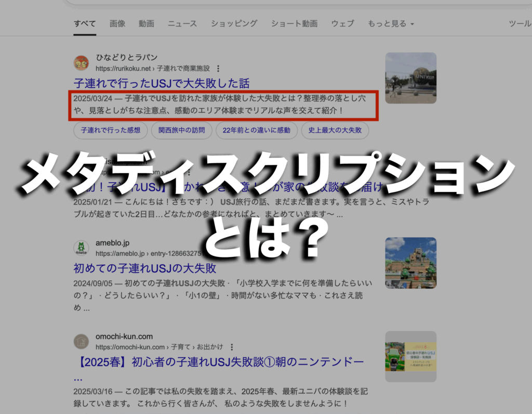Open the 初めての子連れUSJの大失敗 result link
Image resolution: width=532 pixels, height=414 pixels.
[145, 269]
